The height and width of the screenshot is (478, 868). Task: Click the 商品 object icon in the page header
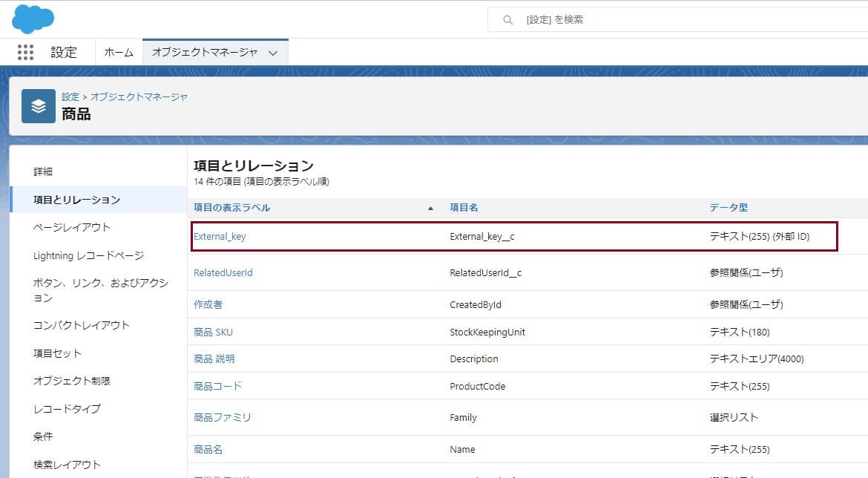pos(38,105)
